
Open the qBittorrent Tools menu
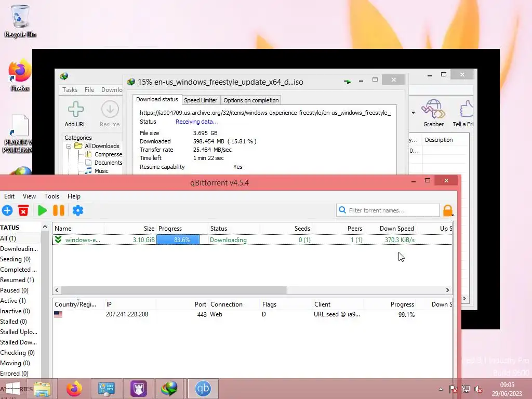tap(51, 196)
